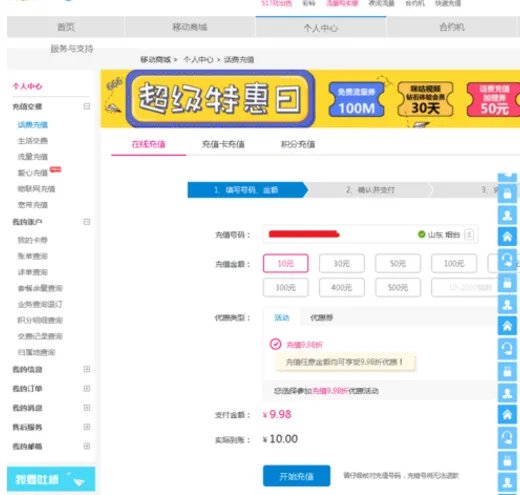Click the green verified icon beside 山东 烟台
520x495 pixels.
click(x=422, y=234)
